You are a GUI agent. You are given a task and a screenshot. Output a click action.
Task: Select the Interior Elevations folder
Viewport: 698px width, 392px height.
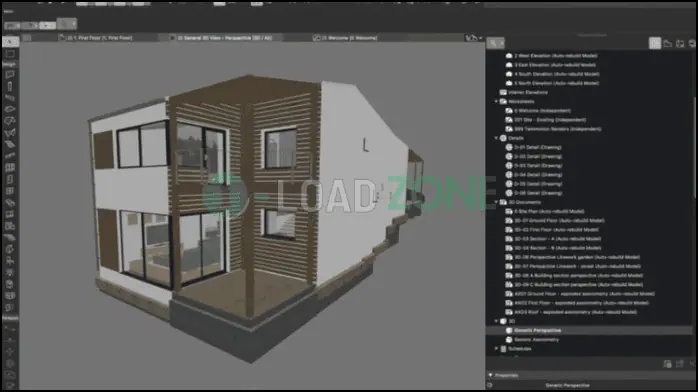[x=528, y=92]
